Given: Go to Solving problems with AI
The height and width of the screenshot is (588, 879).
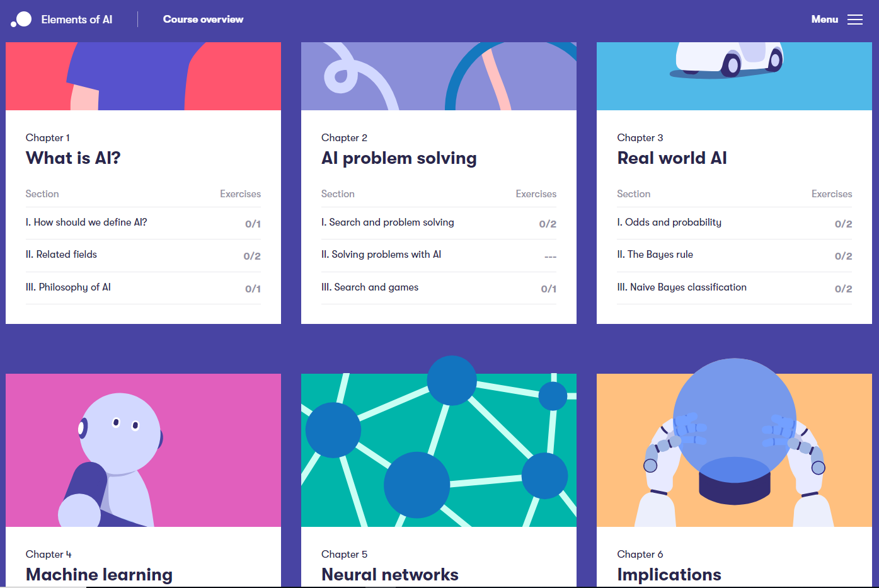Looking at the screenshot, I should pyautogui.click(x=381, y=255).
